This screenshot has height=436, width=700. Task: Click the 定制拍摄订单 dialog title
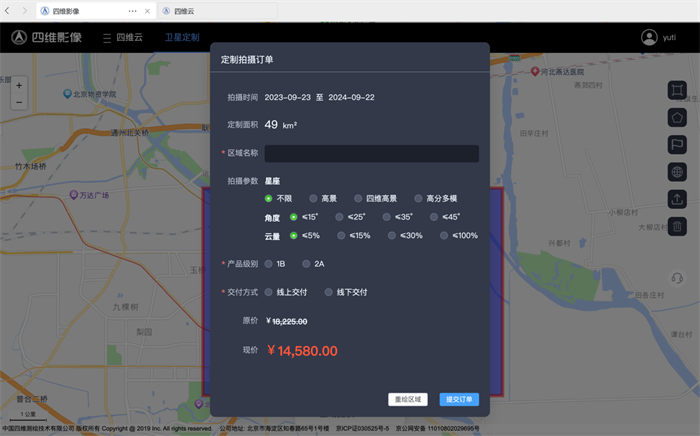[x=247, y=60]
